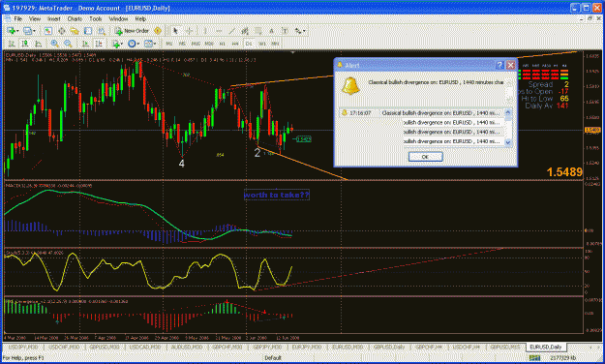
Task: Select the Text 'A' drawing tool
Action: click(271, 31)
